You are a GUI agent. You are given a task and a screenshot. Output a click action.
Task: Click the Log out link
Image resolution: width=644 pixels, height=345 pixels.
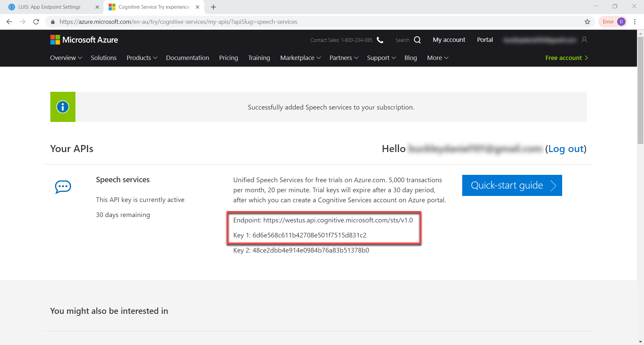tap(566, 149)
